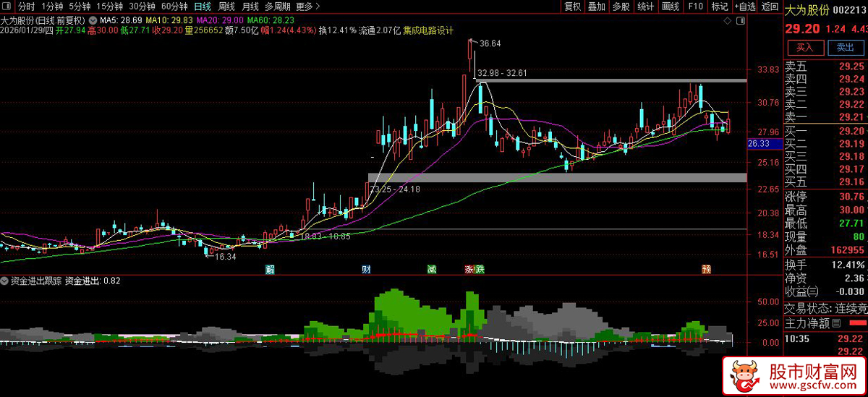
Task: Click the 32.98 - 32.61 resistance zone label
Action: click(x=503, y=73)
